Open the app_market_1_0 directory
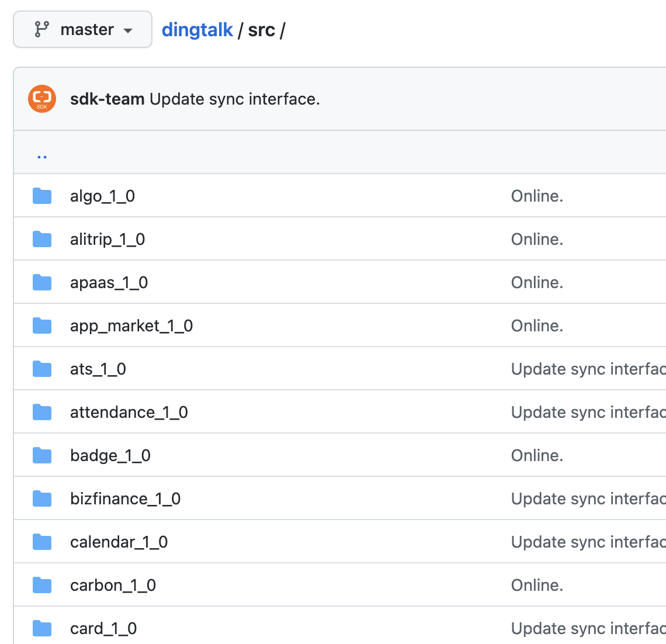 point(131,326)
